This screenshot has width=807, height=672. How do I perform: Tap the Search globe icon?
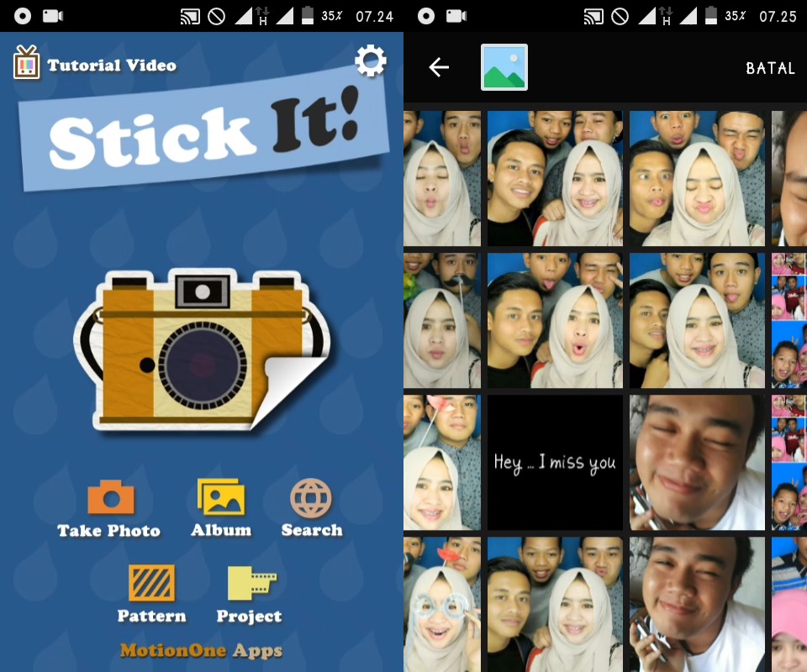(311, 498)
